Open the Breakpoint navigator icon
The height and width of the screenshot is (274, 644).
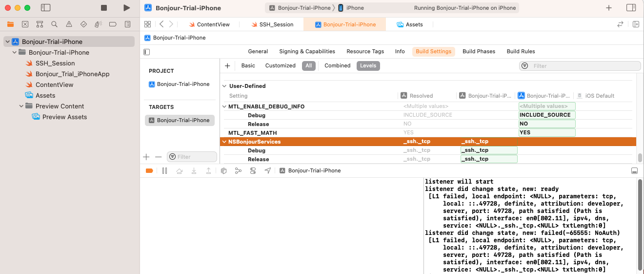point(113,24)
